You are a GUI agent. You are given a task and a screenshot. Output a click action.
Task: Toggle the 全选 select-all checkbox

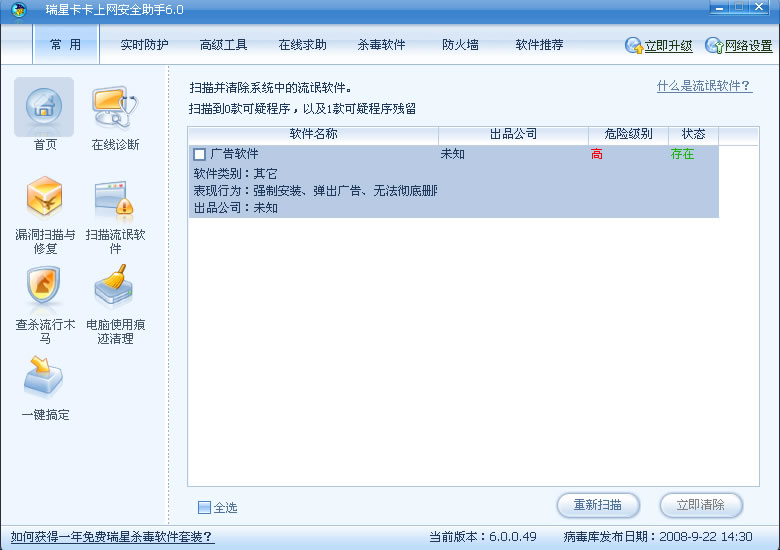click(x=204, y=507)
